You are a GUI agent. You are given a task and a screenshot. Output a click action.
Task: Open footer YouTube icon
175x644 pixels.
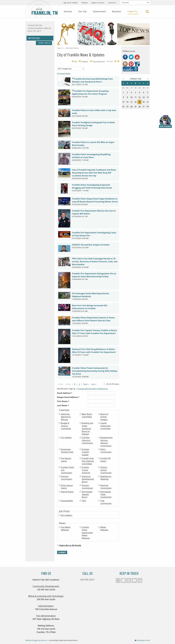click(x=135, y=580)
